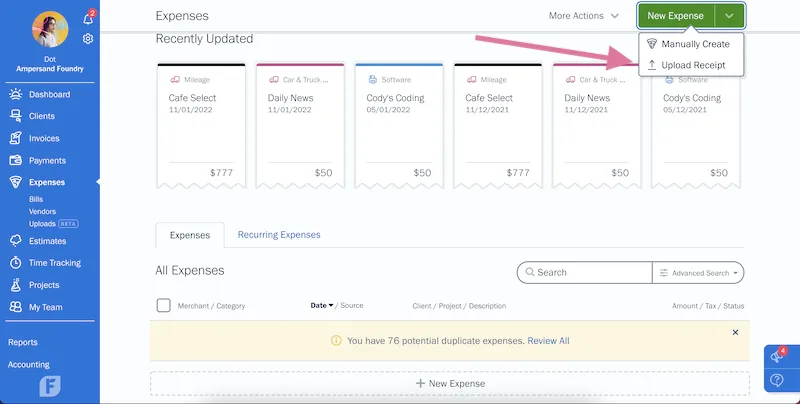Click the Clients icon in sidebar
This screenshot has height=404, width=800.
[15, 116]
